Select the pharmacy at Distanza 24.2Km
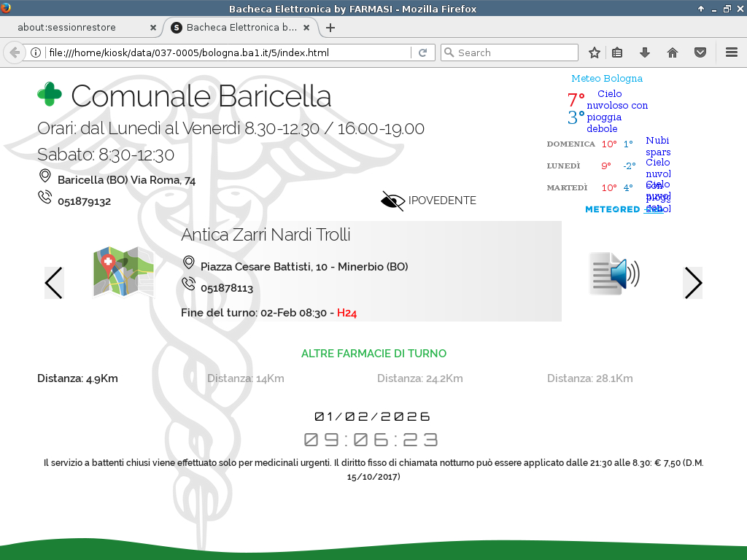Screen dimensions: 747x560 [x=419, y=378]
